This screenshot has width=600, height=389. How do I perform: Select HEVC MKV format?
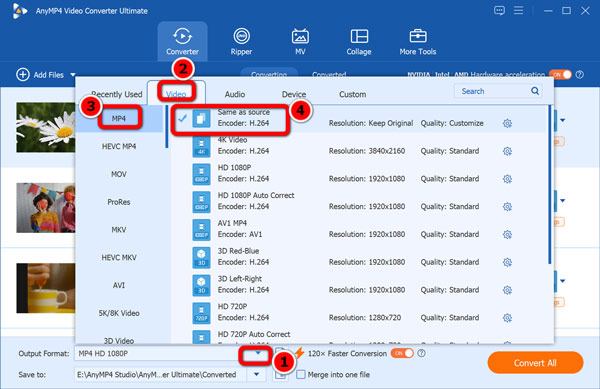[119, 257]
